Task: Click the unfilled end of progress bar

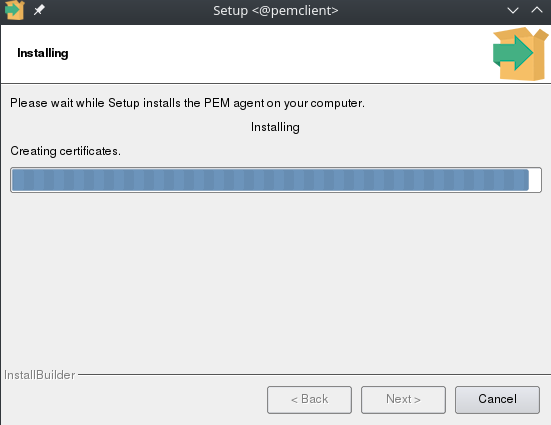Action: tap(535, 180)
